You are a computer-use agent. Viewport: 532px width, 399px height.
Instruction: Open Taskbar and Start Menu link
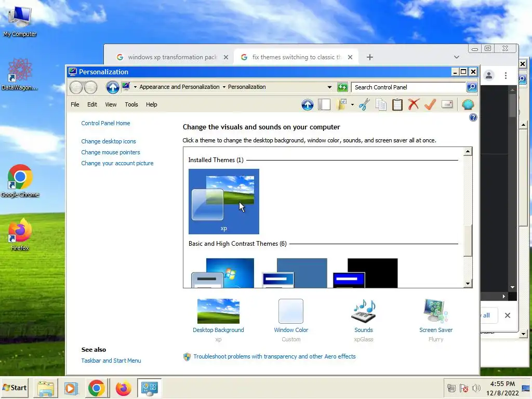coord(111,361)
